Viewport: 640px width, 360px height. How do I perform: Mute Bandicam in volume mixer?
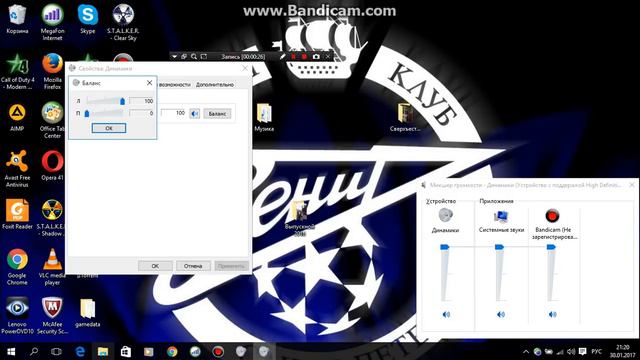tap(552, 314)
